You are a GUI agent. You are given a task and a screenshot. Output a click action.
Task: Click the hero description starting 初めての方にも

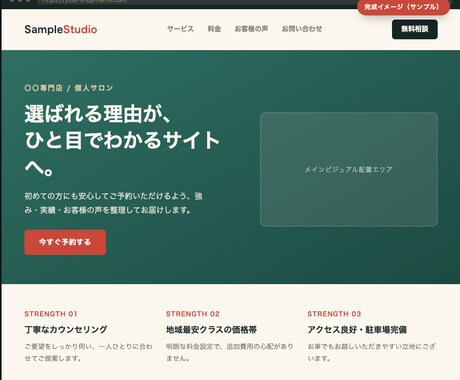(113, 203)
